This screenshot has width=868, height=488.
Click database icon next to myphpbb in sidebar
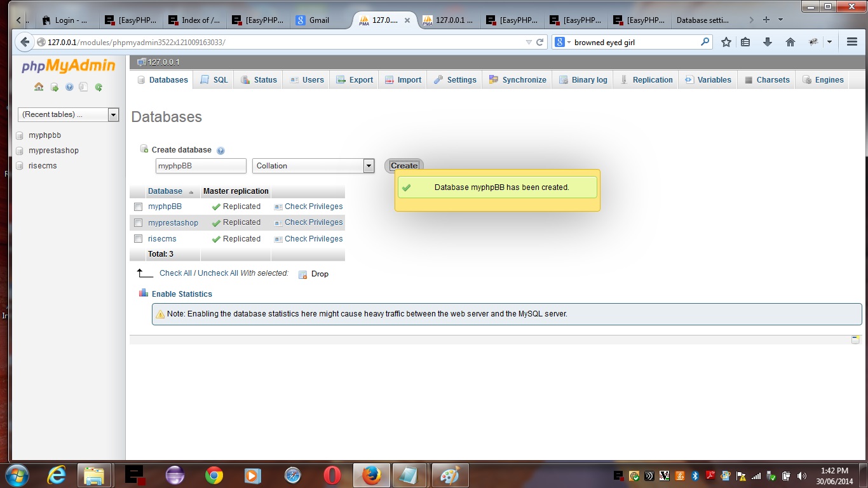pyautogui.click(x=19, y=135)
